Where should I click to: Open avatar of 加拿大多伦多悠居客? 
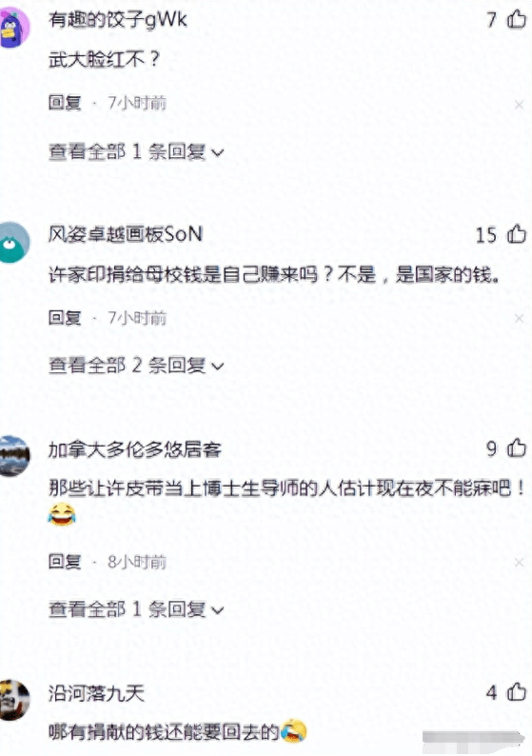pos(12,456)
